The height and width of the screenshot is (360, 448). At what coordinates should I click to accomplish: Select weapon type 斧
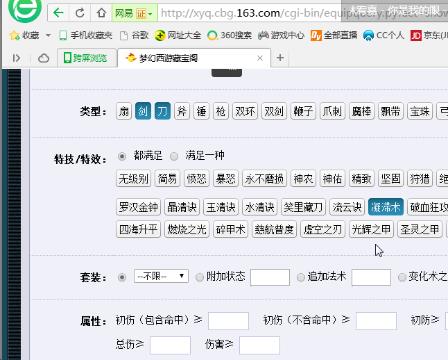click(x=182, y=111)
